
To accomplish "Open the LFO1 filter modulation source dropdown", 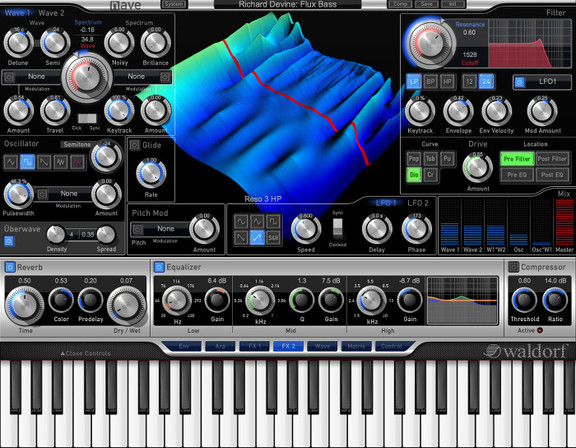I will tap(542, 82).
